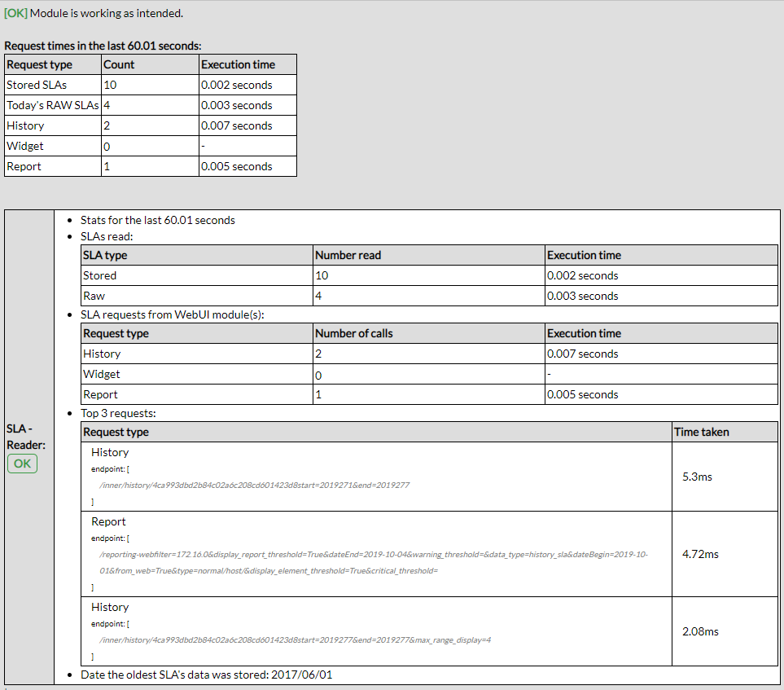This screenshot has height=690, width=784.
Task: Click the green OK badge under SLA - Reader
Action: click(22, 464)
